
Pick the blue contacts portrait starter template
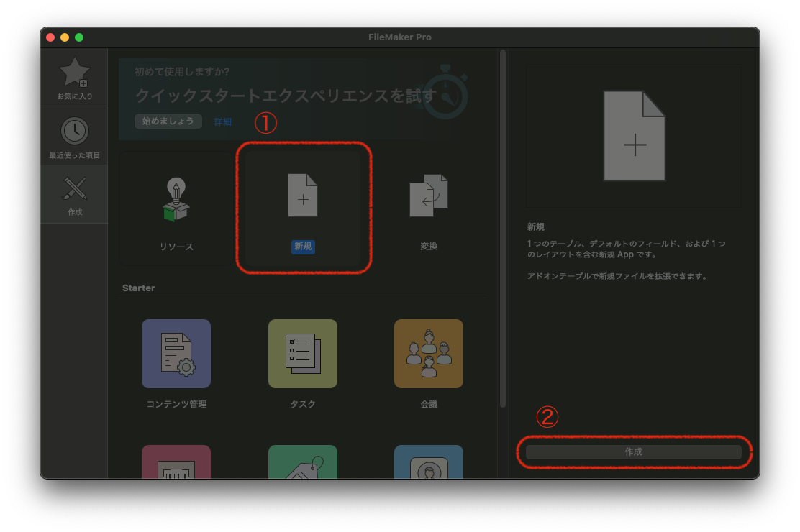tap(429, 462)
